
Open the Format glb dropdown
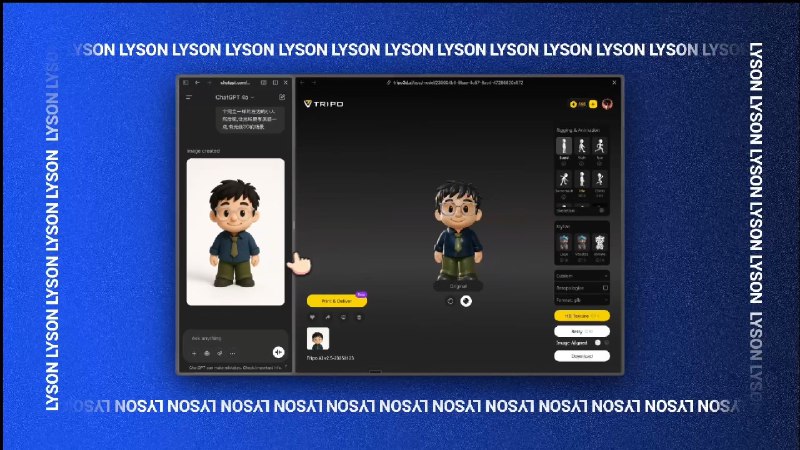[x=582, y=300]
